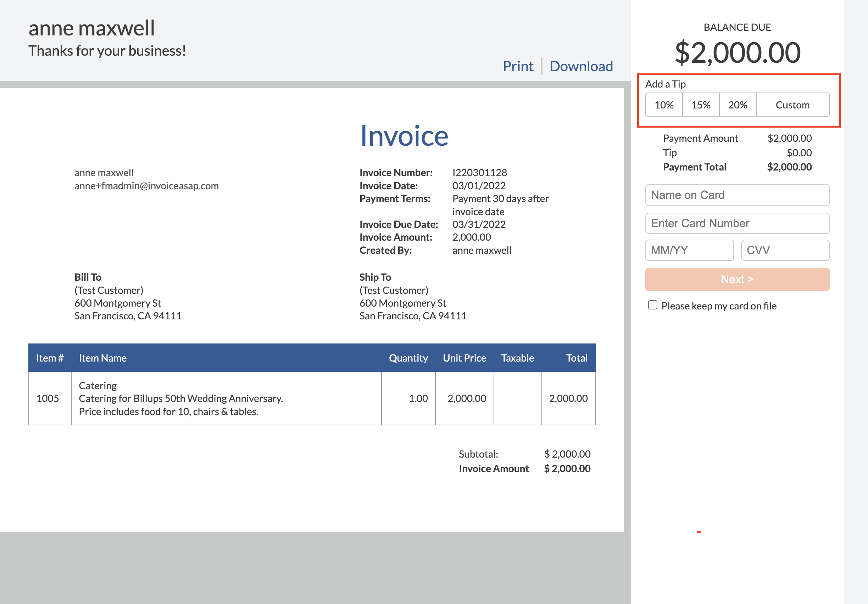
Task: Download the invoice
Action: coord(581,66)
